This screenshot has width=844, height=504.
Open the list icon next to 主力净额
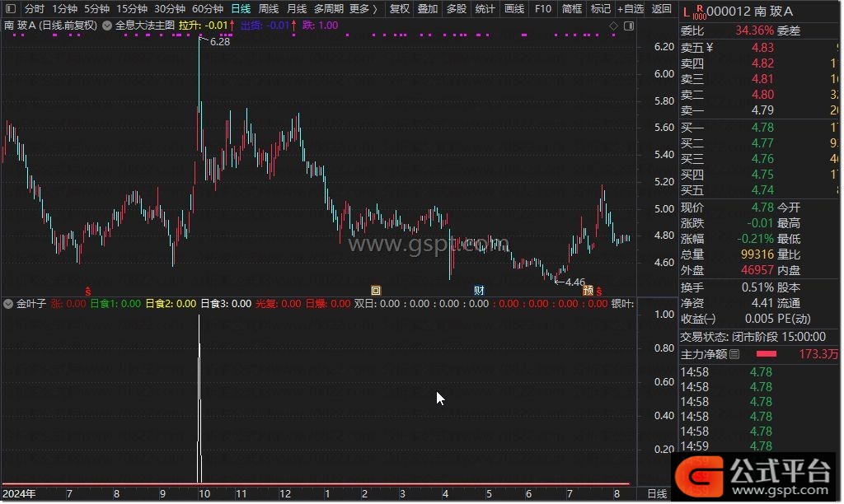click(x=734, y=354)
